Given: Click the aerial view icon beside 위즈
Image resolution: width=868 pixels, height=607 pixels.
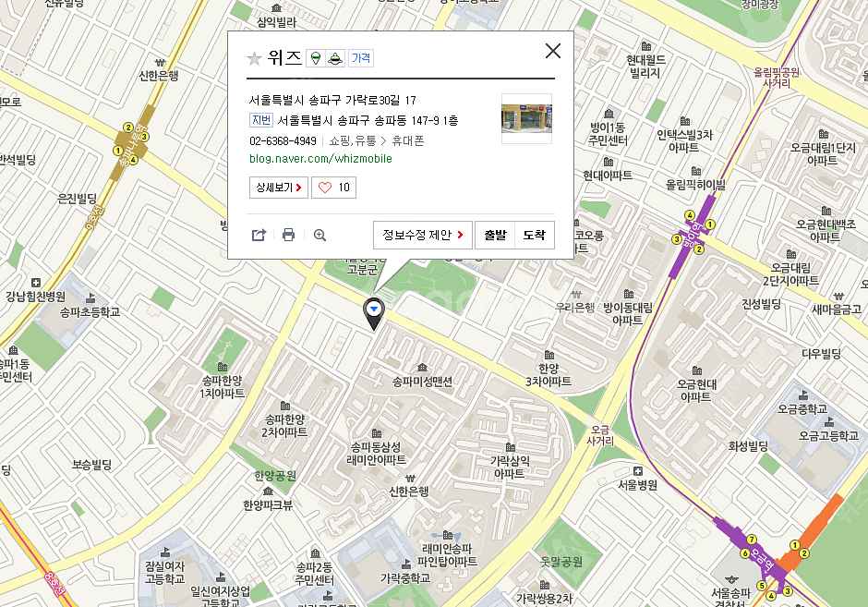Looking at the screenshot, I should click(x=335, y=58).
